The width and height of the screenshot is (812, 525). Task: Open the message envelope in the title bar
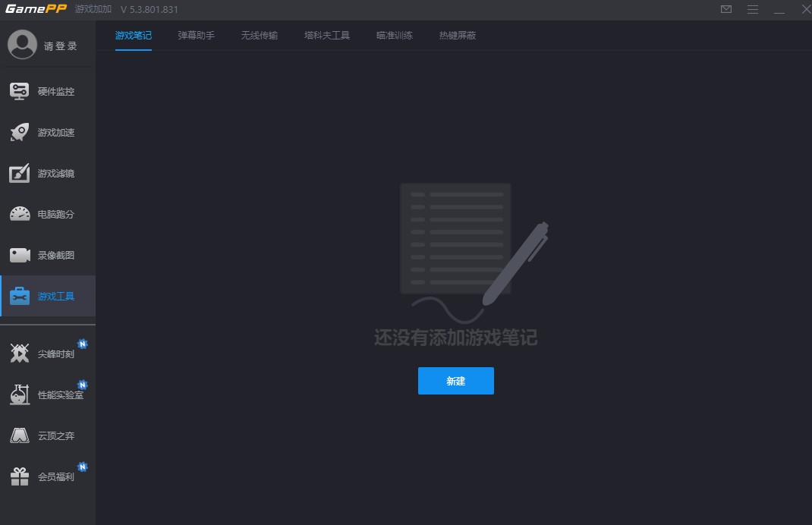(x=725, y=10)
